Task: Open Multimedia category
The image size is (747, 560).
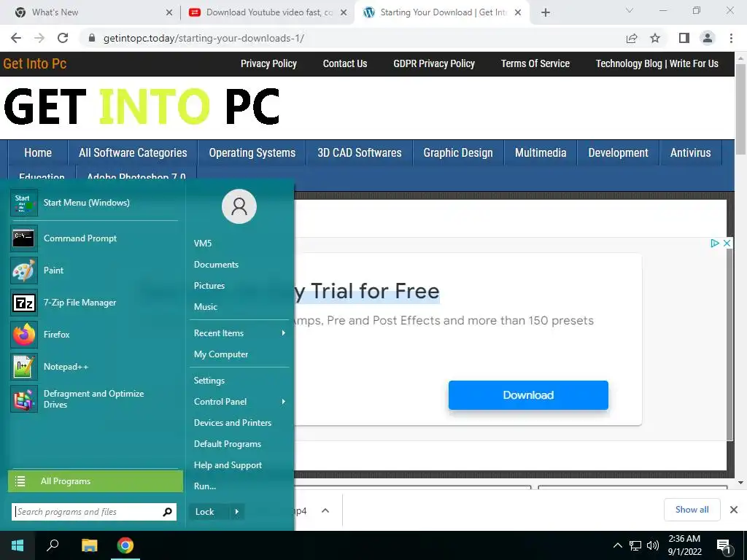Action: coord(541,153)
